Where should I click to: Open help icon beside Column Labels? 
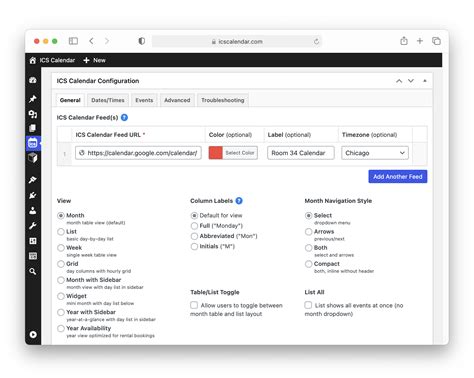click(x=239, y=201)
